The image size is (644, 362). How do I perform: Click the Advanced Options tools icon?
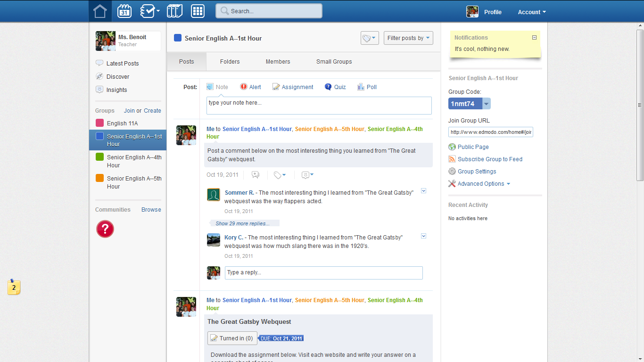point(452,184)
